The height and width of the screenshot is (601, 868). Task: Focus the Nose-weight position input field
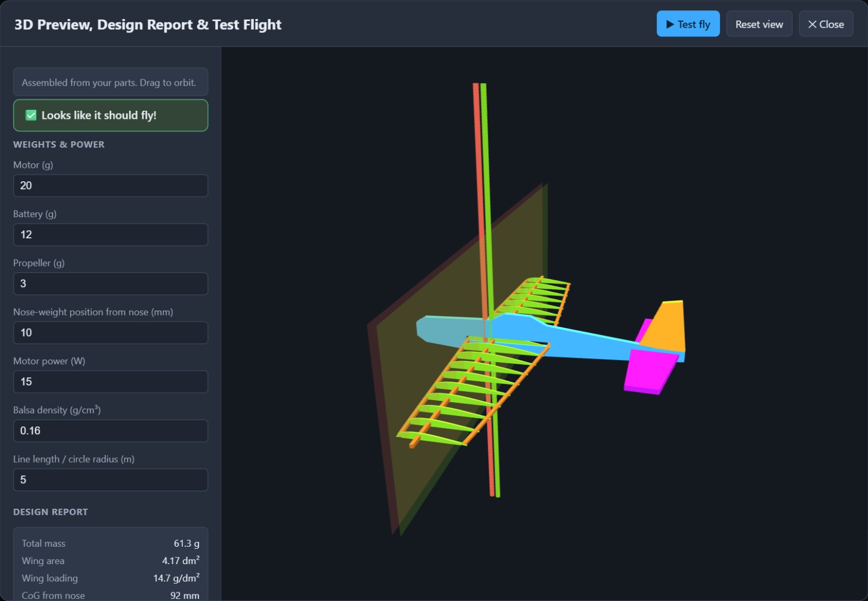(111, 333)
